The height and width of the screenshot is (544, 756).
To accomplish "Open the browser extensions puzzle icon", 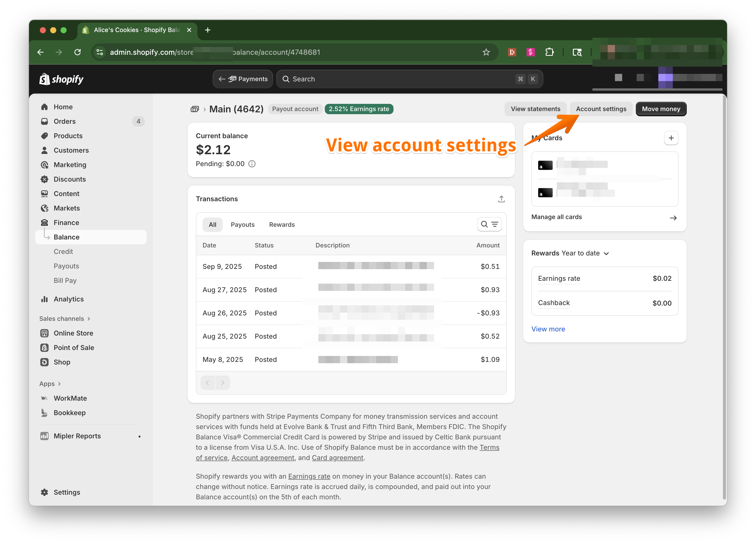I will tap(549, 52).
